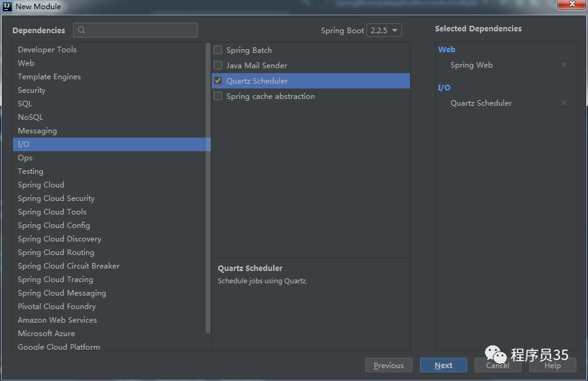This screenshot has height=381, width=588.
Task: Close the New Module dialog
Action: tap(572, 4)
